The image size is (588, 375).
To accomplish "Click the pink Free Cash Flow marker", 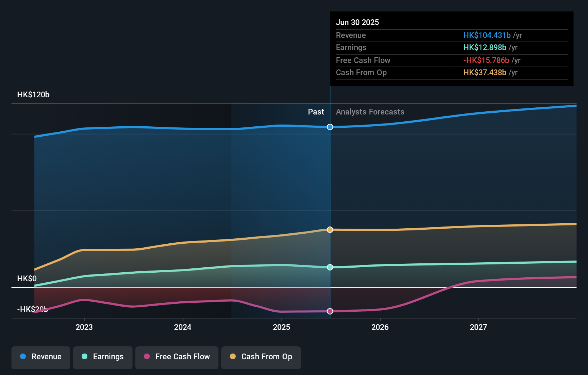I will tap(330, 311).
